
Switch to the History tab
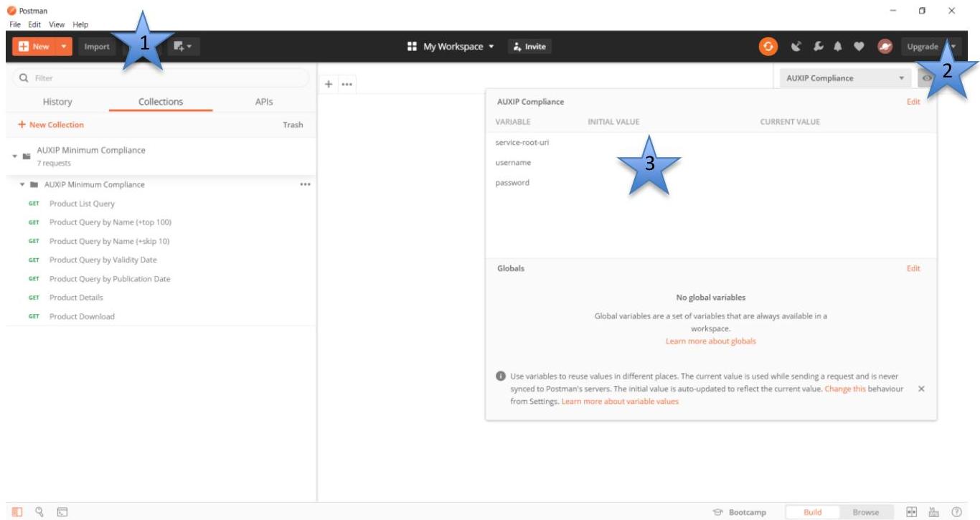[57, 102]
